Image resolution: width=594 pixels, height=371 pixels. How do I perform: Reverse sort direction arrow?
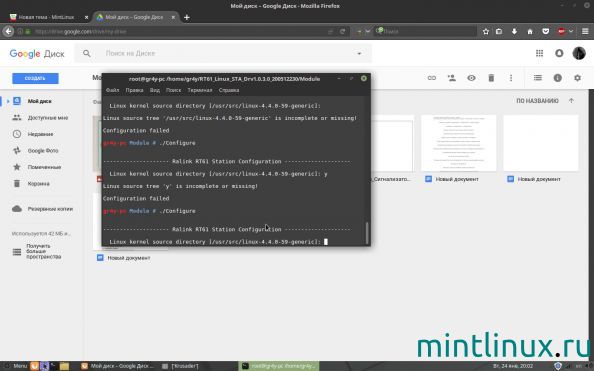pyautogui.click(x=571, y=101)
